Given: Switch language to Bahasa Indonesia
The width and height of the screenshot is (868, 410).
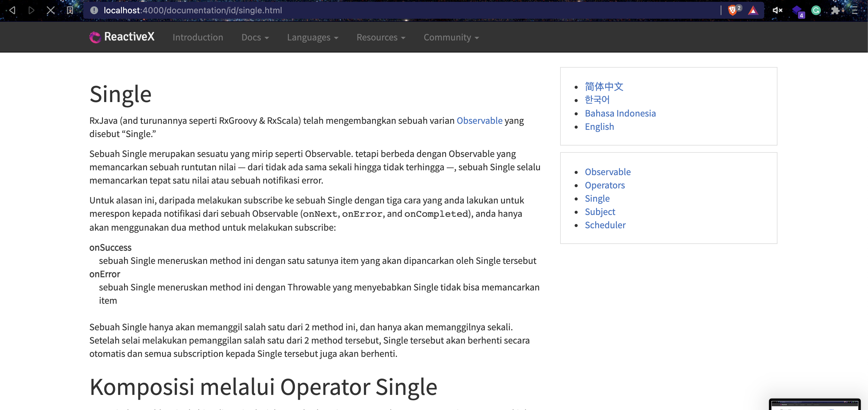Looking at the screenshot, I should pyautogui.click(x=620, y=113).
